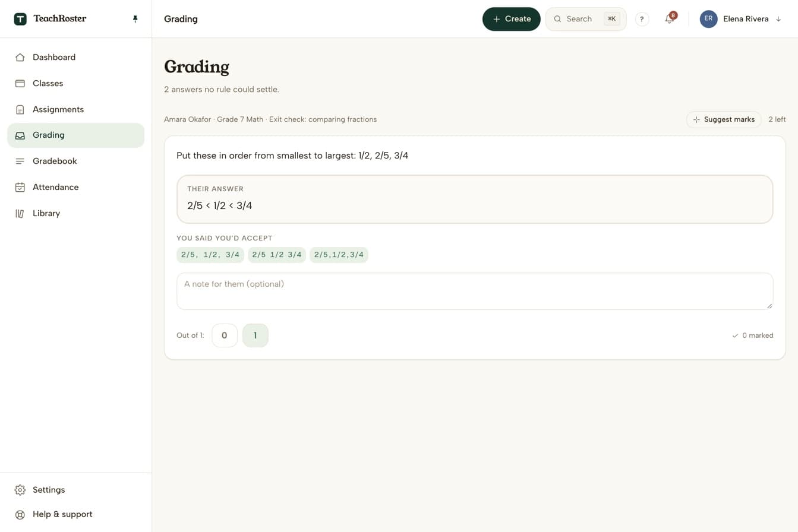Select accepted answer chip "2/5,1/2,3/4"
Viewport: 798px width, 532px height.
click(x=339, y=255)
